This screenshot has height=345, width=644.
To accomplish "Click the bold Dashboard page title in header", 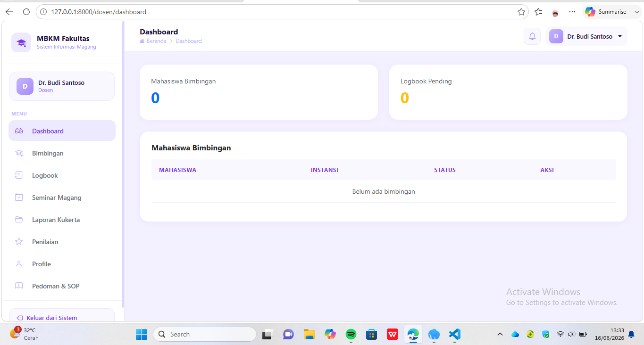I will (x=159, y=32).
